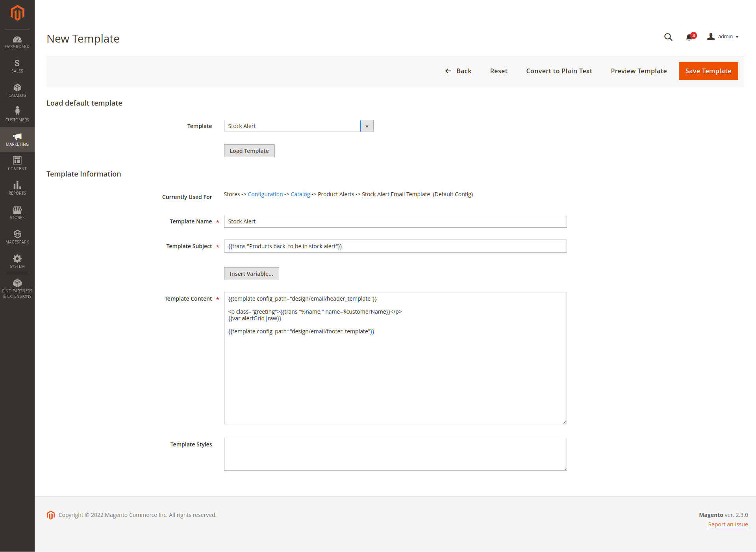Click Convert to Plain Text
Screen dimensions: 756x552
click(559, 71)
